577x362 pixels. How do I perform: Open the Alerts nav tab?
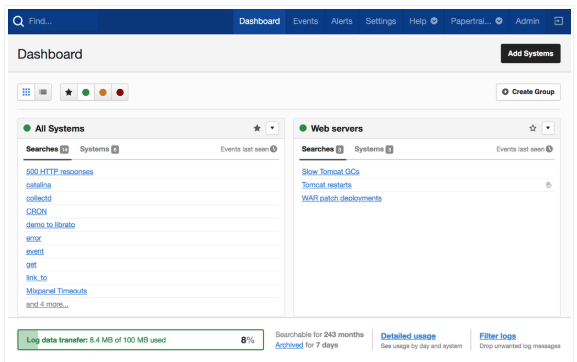tap(341, 21)
